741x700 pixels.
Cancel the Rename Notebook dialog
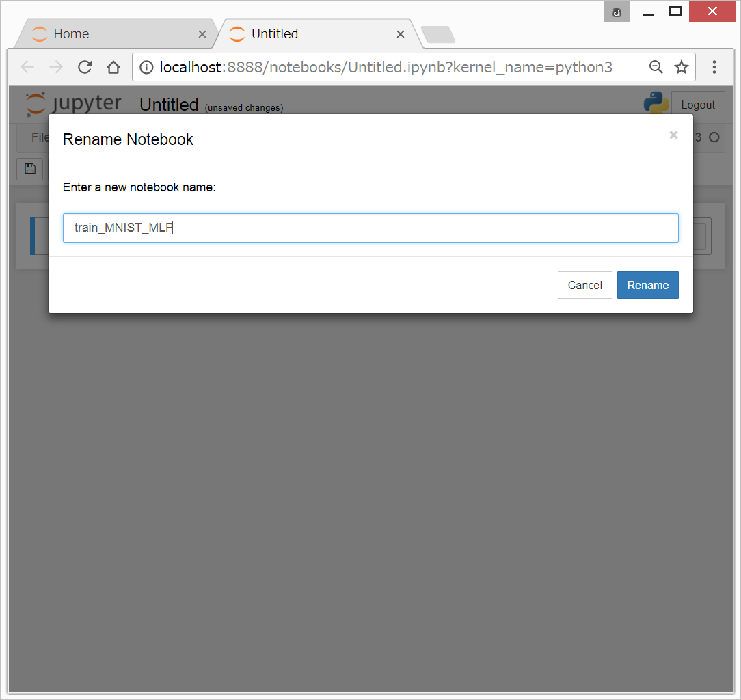click(584, 285)
